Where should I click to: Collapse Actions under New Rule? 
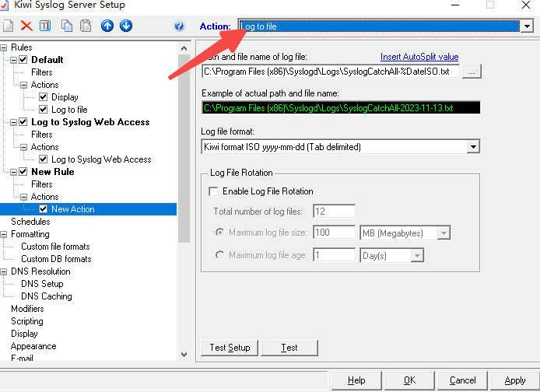coord(23,197)
